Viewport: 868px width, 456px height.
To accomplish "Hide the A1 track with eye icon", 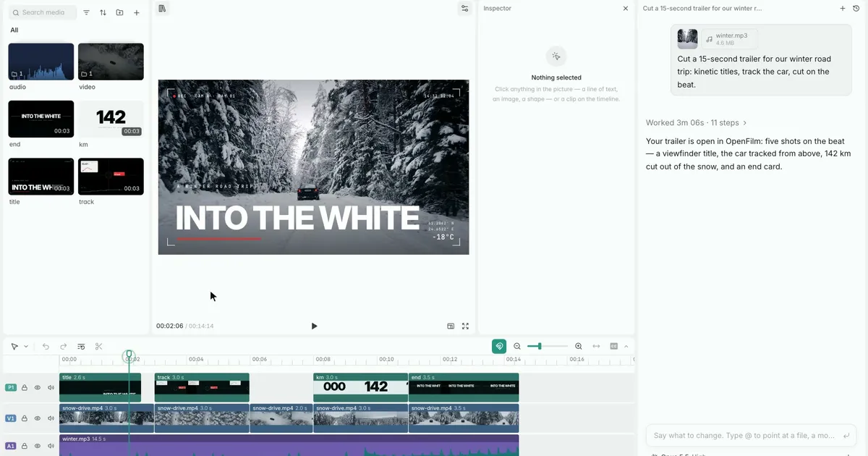I will (x=38, y=447).
